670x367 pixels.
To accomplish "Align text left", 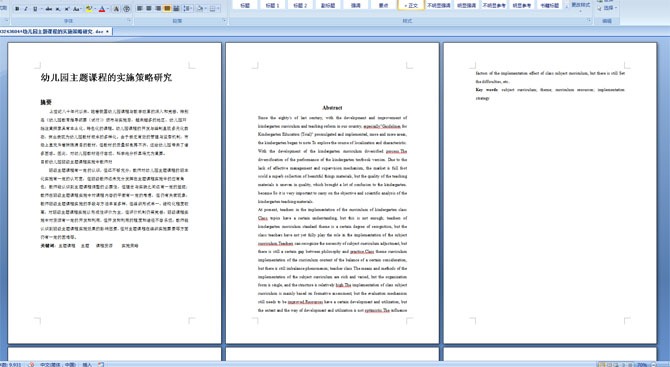I will click(x=140, y=8).
